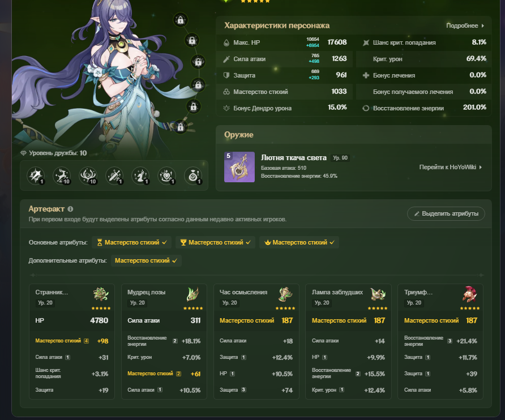This screenshot has width=505, height=420.
Task: Click the circlet substat Восстановление энергии +21.4%
Action: tap(440, 341)
